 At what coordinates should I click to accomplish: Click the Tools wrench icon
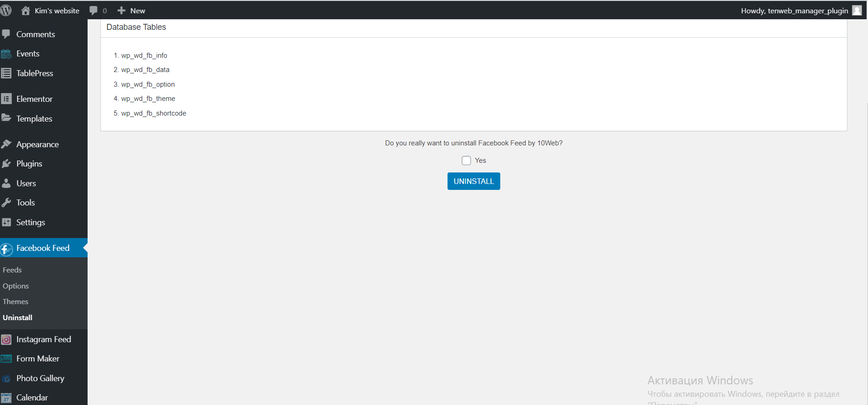point(6,202)
